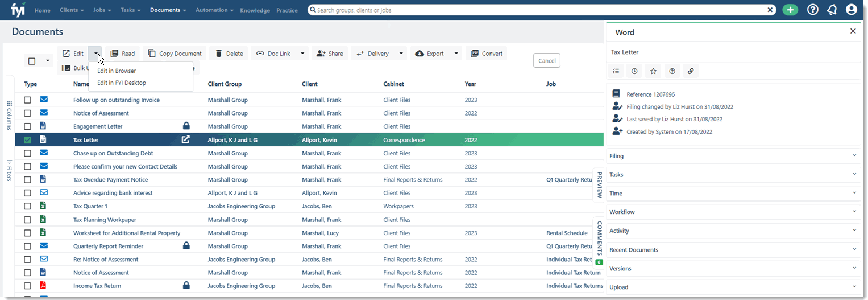Click the green plus create button
Viewport: 868px width, 300px height.
(x=790, y=10)
